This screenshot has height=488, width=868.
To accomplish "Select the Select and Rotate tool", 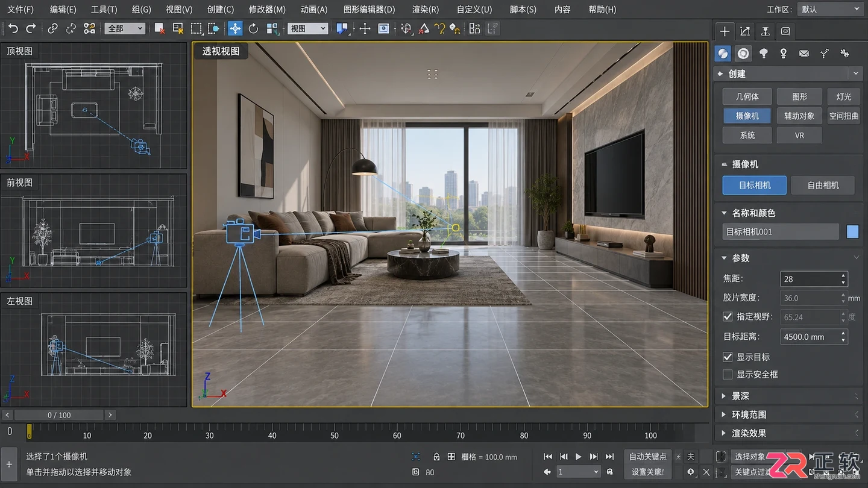I will pyautogui.click(x=253, y=28).
